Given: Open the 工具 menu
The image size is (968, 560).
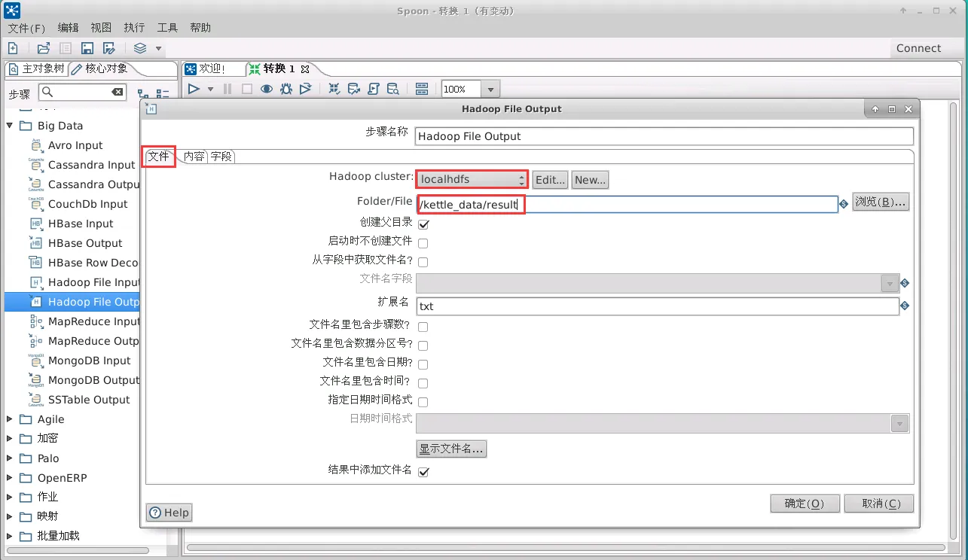Looking at the screenshot, I should [167, 28].
